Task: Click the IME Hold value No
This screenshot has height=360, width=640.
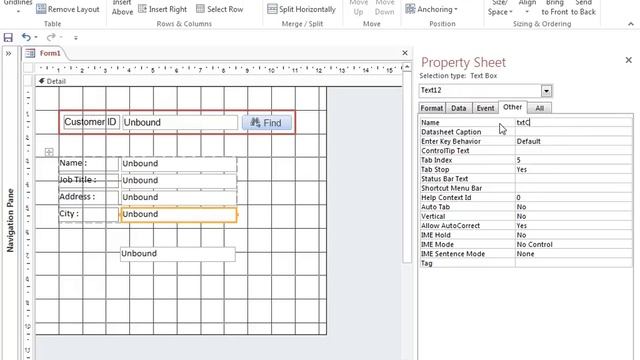Action: click(573, 235)
